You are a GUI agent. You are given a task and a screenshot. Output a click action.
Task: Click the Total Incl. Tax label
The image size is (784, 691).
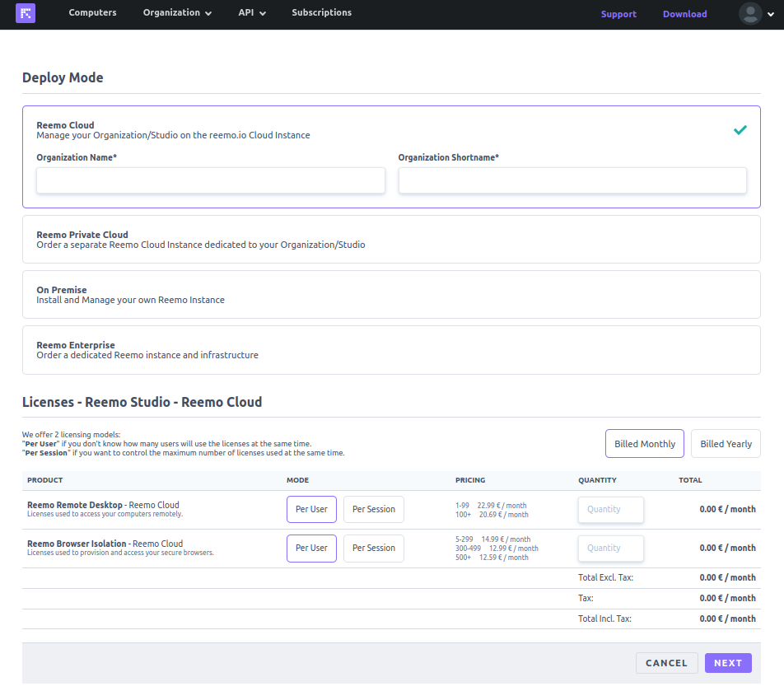click(x=604, y=619)
